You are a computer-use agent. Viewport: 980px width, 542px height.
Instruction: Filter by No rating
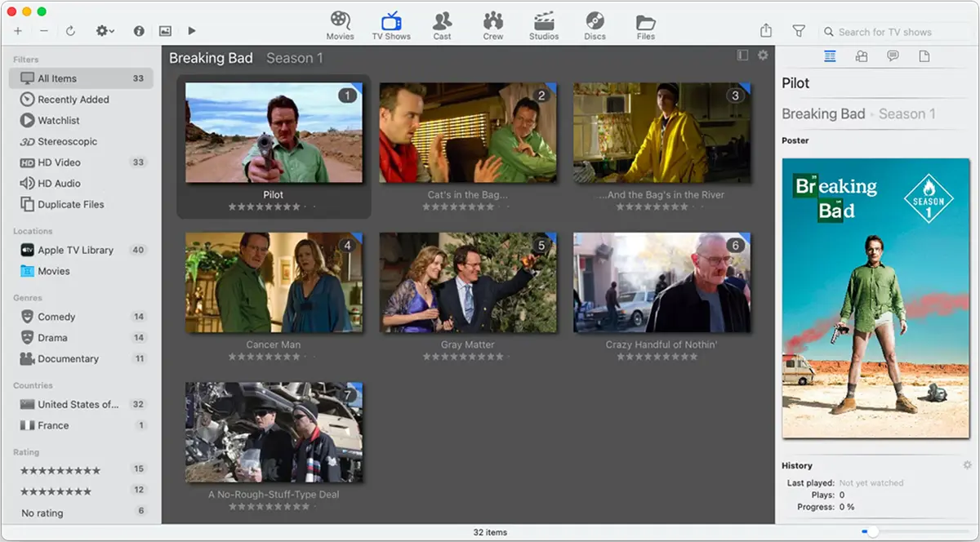[81, 513]
